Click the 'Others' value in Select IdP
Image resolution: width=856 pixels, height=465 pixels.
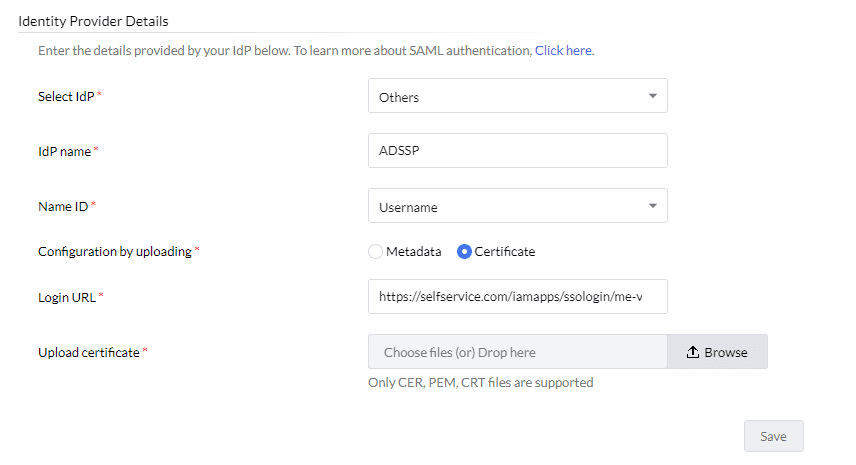(x=400, y=97)
